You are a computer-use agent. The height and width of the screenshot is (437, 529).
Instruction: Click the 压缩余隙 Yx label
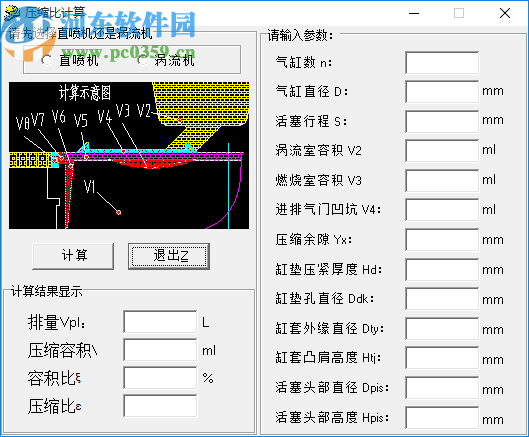314,240
